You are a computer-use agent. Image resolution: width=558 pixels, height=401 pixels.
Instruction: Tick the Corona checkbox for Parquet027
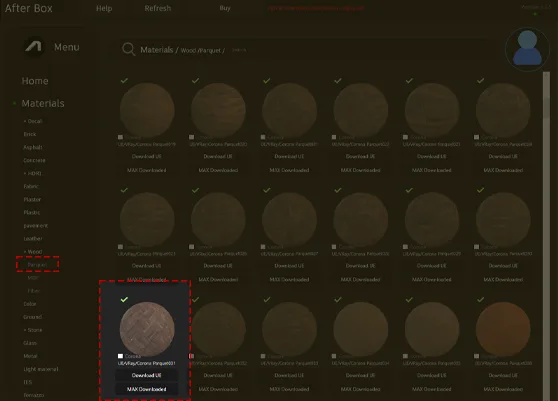pyautogui.click(x=263, y=247)
